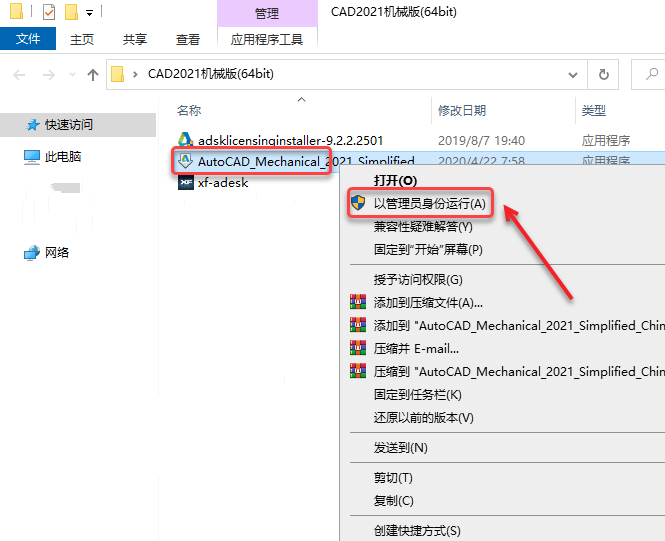The width and height of the screenshot is (665, 541).
Task: Click the Properties checkmark quick-access icon
Action: pos(49,12)
